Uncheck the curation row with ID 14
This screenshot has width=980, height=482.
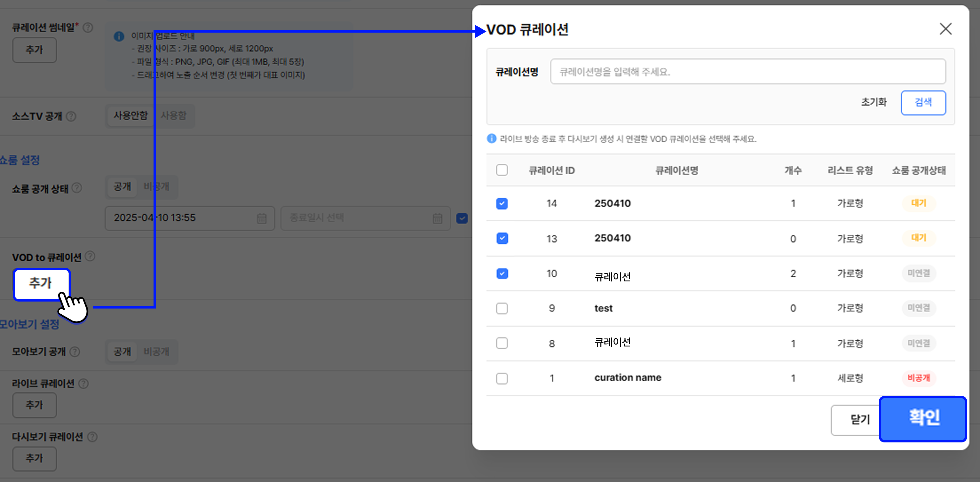(x=502, y=203)
